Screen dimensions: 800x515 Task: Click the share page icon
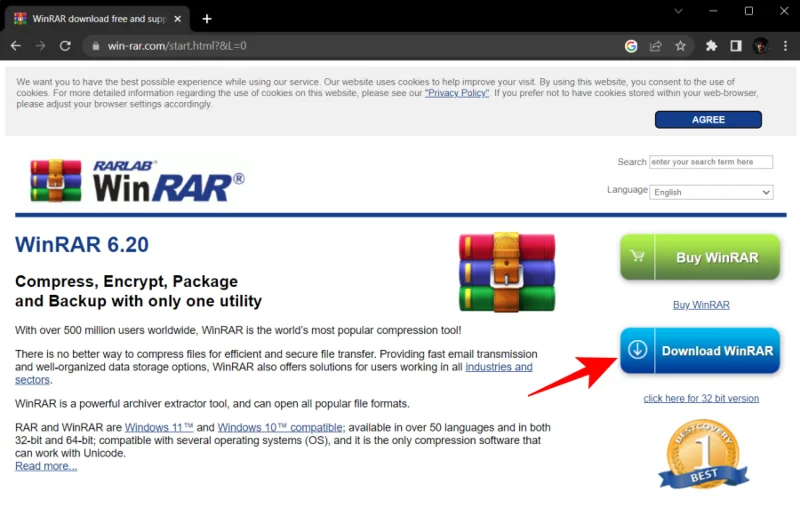point(656,46)
